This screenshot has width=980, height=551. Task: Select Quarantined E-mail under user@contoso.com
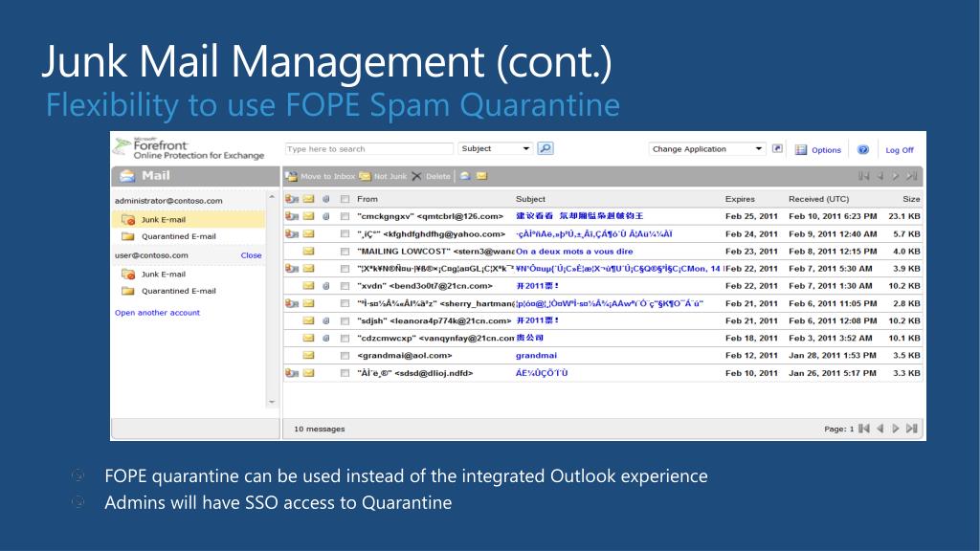pos(189,291)
